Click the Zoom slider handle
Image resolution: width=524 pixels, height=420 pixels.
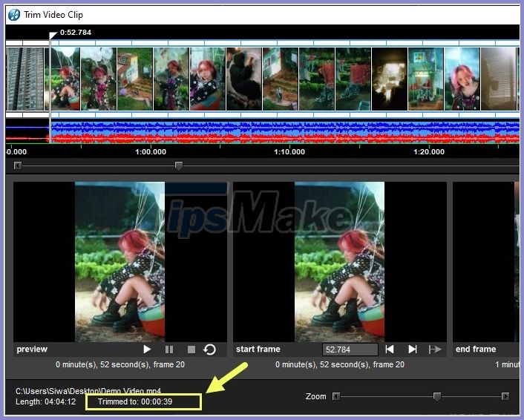pyautogui.click(x=436, y=396)
